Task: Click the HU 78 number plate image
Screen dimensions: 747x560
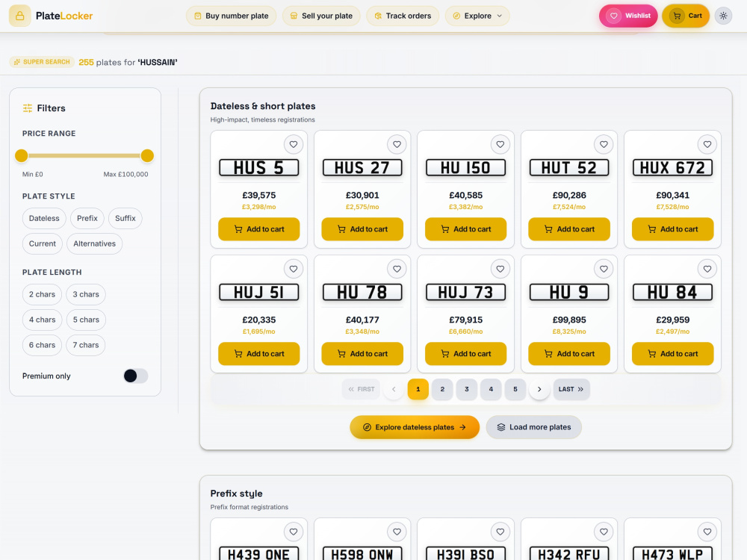Action: click(x=362, y=293)
